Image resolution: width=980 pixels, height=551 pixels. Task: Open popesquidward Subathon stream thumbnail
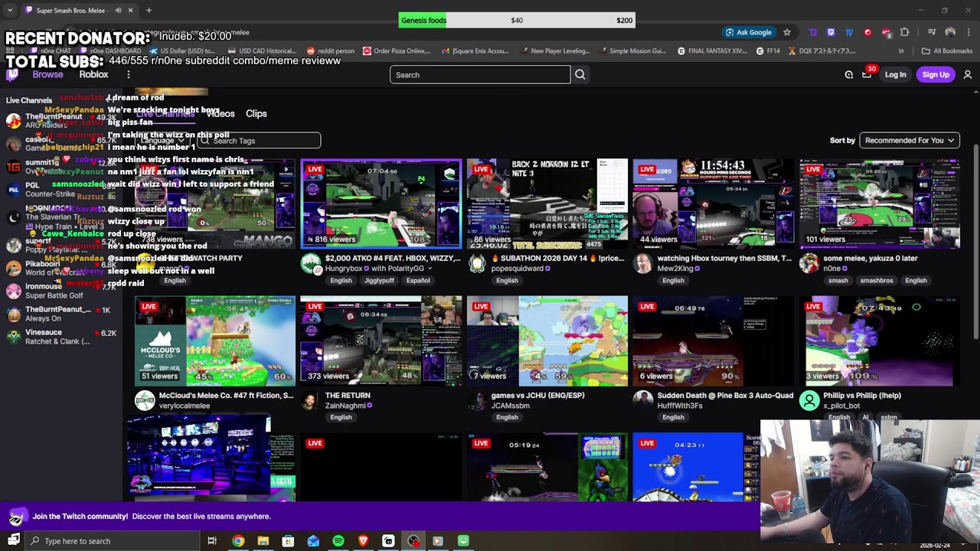547,204
